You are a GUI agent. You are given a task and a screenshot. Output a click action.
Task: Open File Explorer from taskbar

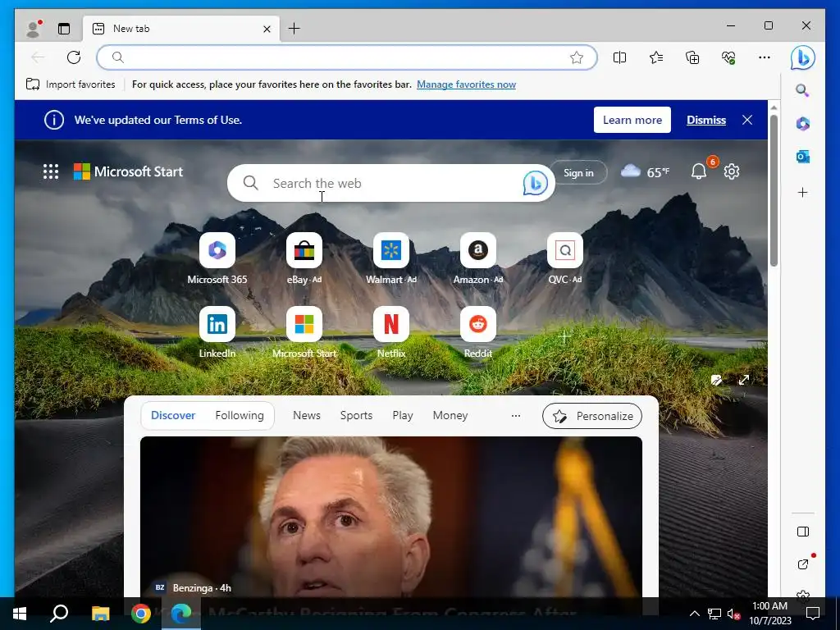pyautogui.click(x=100, y=614)
